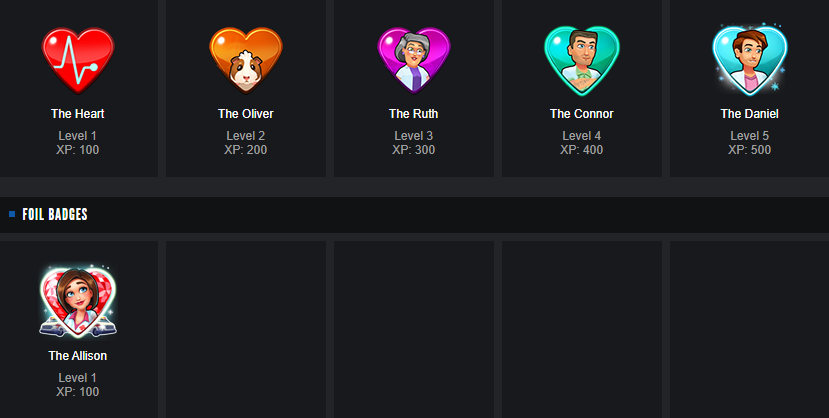
Task: Select the orange Oliver guinea pig badge
Action: [246, 60]
